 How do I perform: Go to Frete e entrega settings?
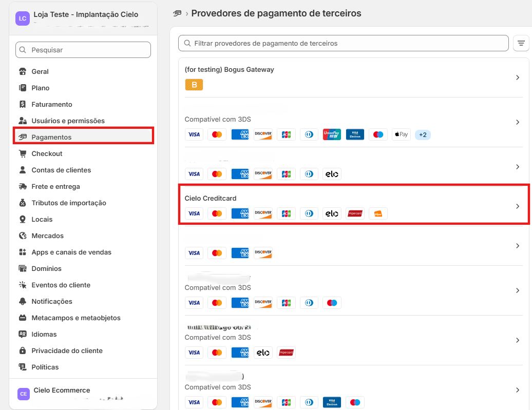(x=55, y=186)
